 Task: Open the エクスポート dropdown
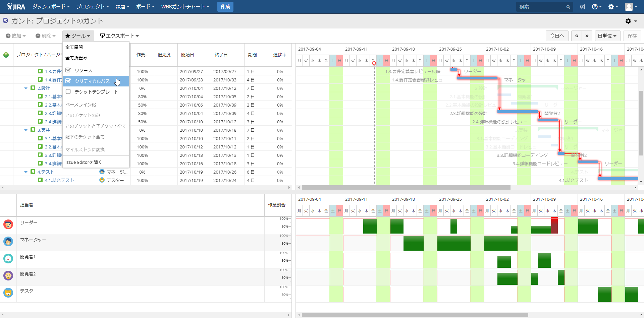pyautogui.click(x=119, y=36)
